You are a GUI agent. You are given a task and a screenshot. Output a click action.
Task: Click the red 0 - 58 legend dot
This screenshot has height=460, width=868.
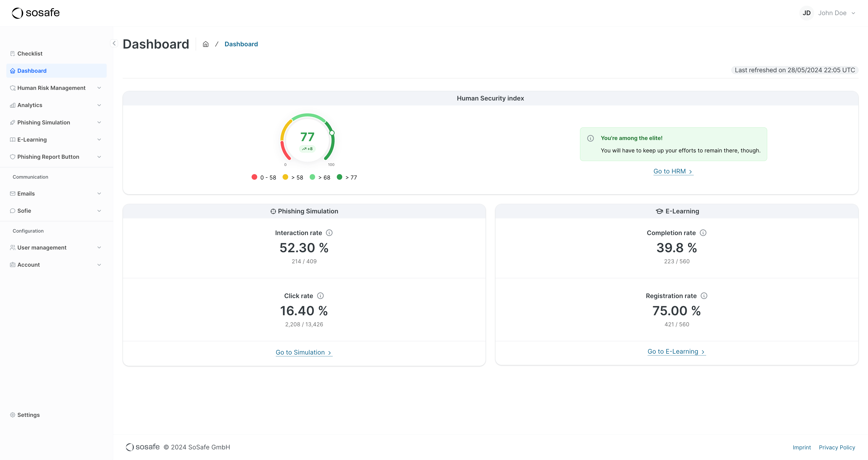tap(254, 177)
